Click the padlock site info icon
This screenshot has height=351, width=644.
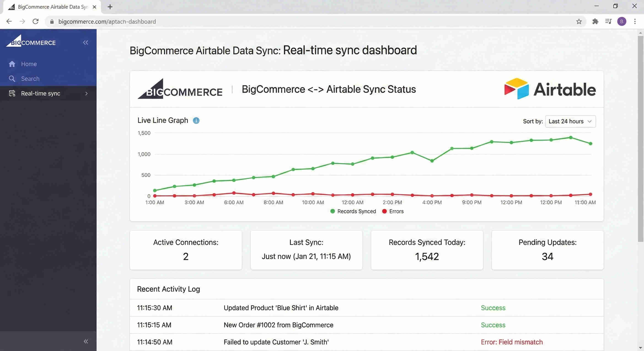click(x=52, y=22)
